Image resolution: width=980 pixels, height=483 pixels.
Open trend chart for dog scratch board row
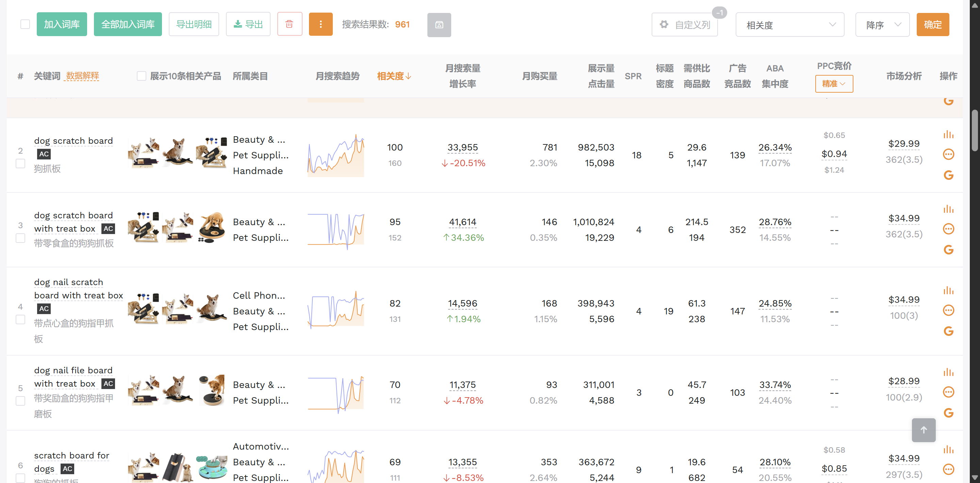click(x=336, y=155)
